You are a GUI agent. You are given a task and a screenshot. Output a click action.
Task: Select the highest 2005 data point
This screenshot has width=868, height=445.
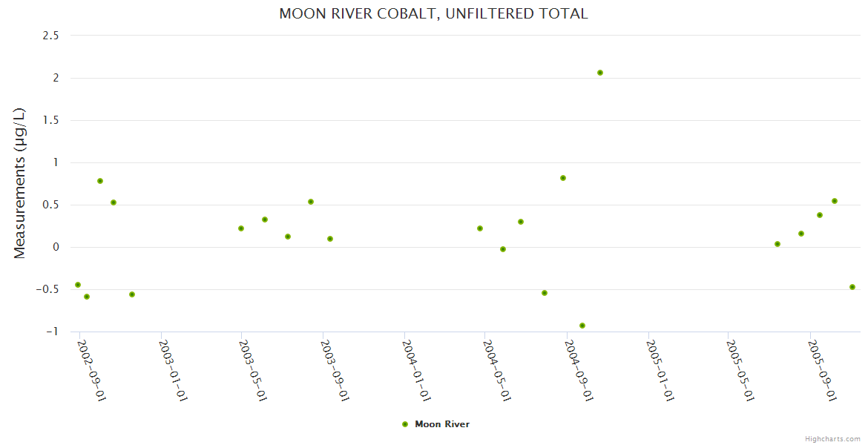pyautogui.click(x=835, y=201)
